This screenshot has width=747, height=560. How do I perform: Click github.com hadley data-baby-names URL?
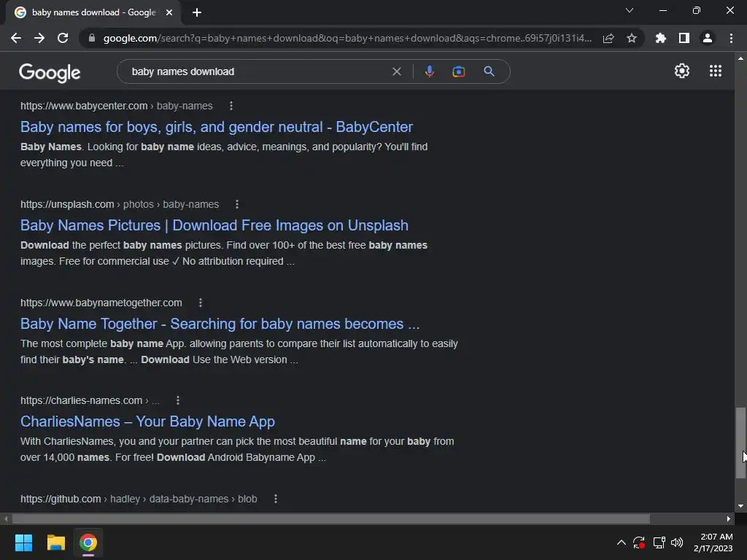pos(139,499)
